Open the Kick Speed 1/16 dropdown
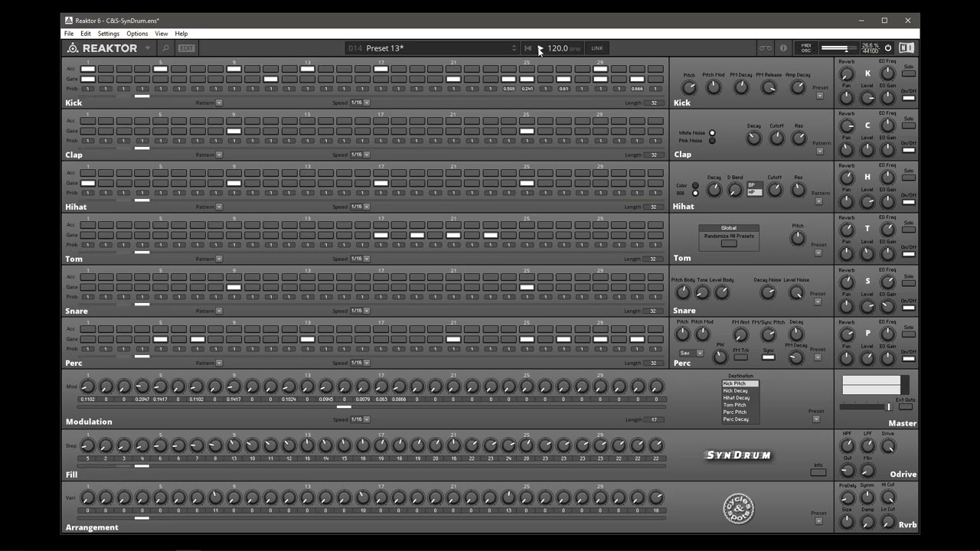The width and height of the screenshot is (980, 551). (360, 103)
